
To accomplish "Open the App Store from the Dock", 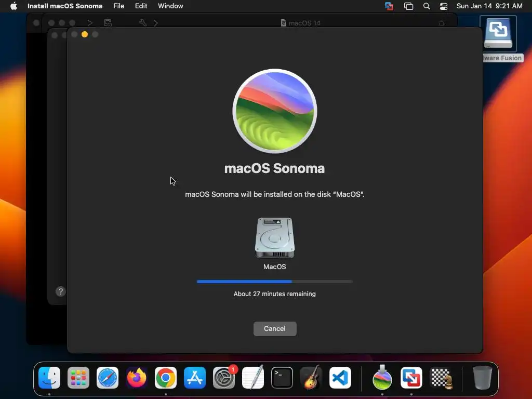I will [195, 378].
